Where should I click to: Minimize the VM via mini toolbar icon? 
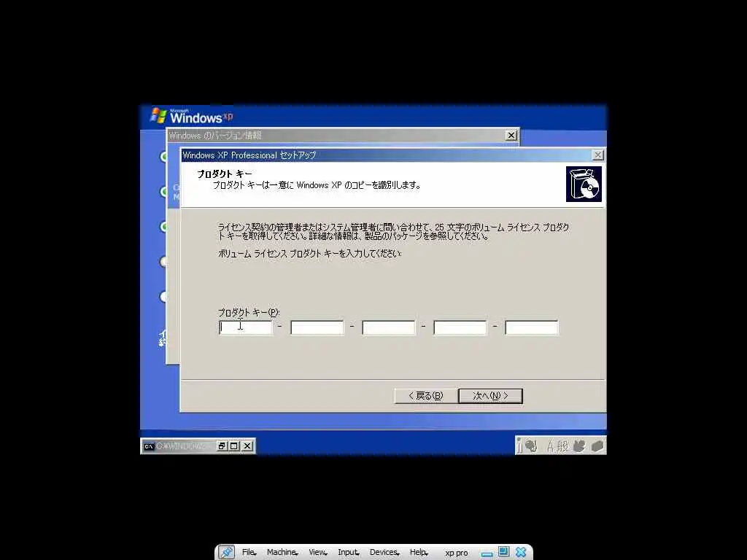point(487,554)
